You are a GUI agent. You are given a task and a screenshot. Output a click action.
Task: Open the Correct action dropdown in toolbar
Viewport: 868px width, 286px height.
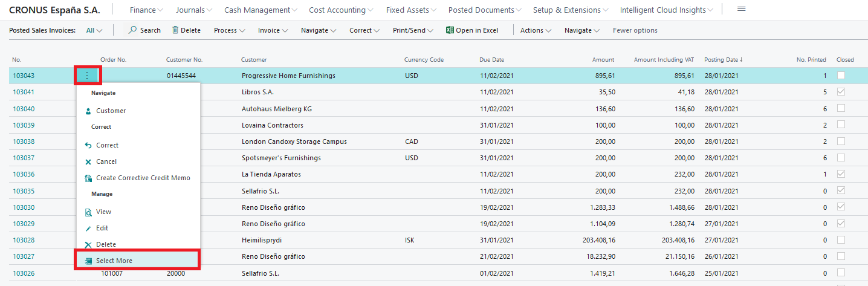(364, 30)
